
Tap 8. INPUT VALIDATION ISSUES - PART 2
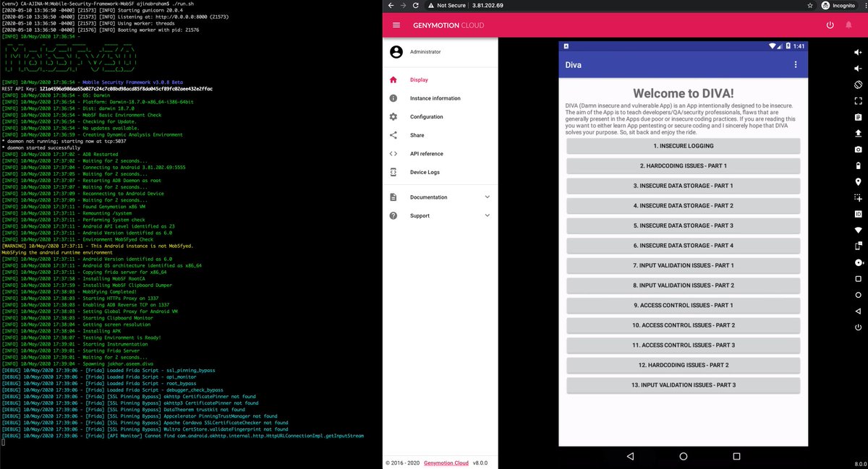[684, 285]
